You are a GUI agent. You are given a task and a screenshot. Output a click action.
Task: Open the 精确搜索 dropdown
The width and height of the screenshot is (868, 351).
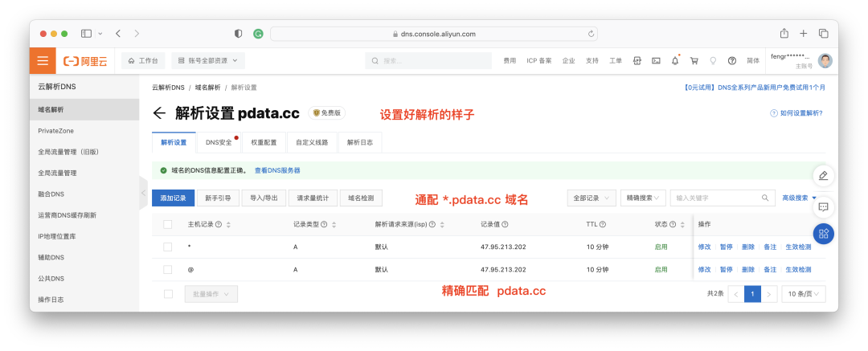[x=643, y=198]
